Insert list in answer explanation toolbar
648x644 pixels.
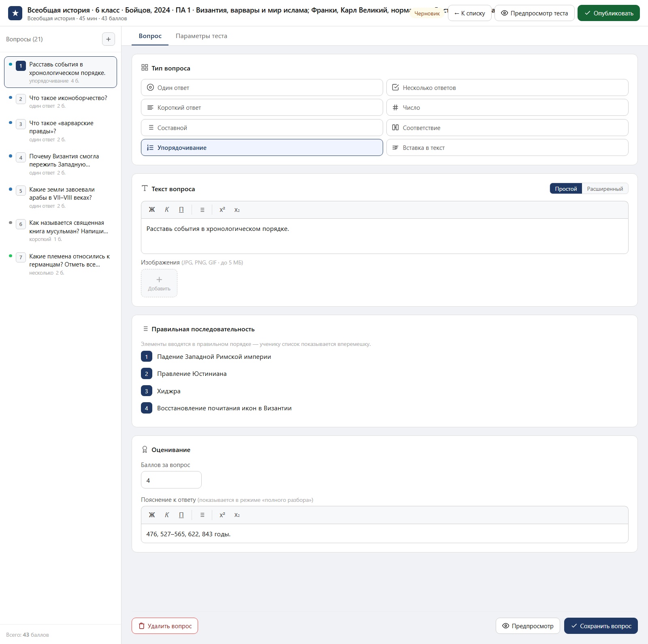pos(202,515)
